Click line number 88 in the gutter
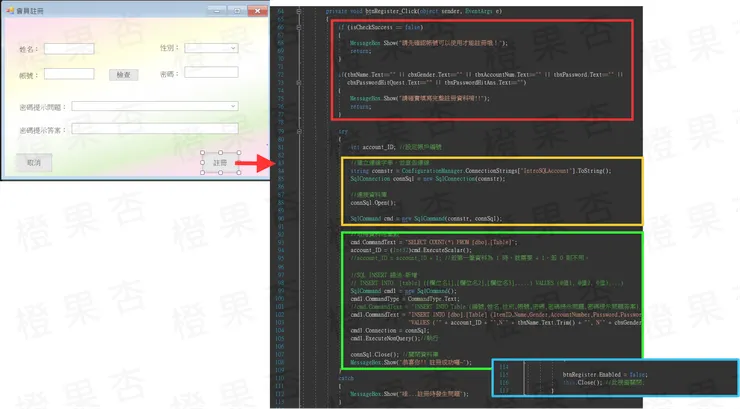This screenshot has height=409, width=740. click(x=280, y=203)
